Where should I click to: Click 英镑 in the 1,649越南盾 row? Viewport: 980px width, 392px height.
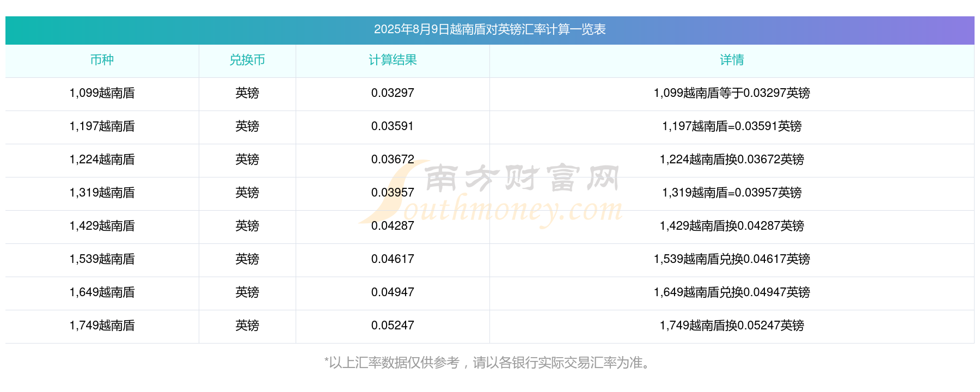point(247,292)
